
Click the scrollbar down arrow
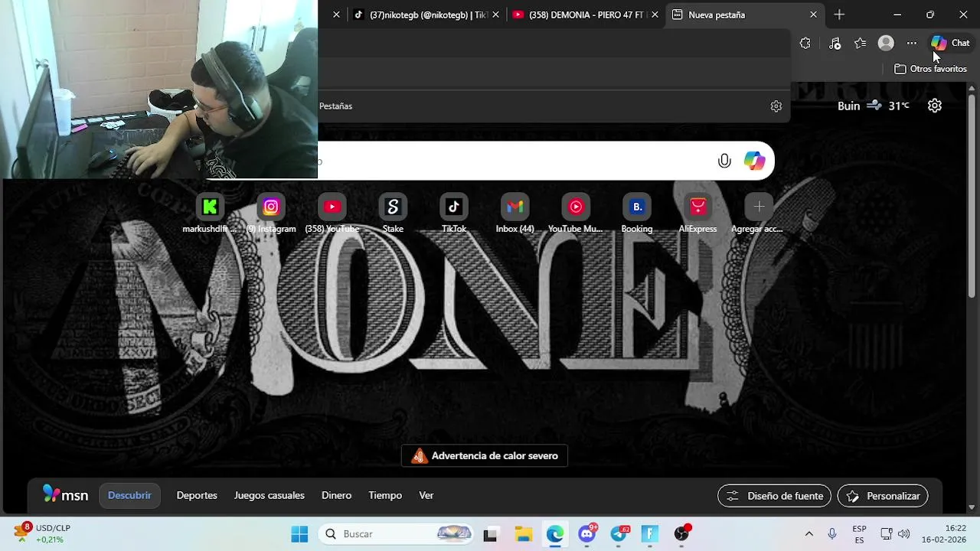click(x=972, y=507)
